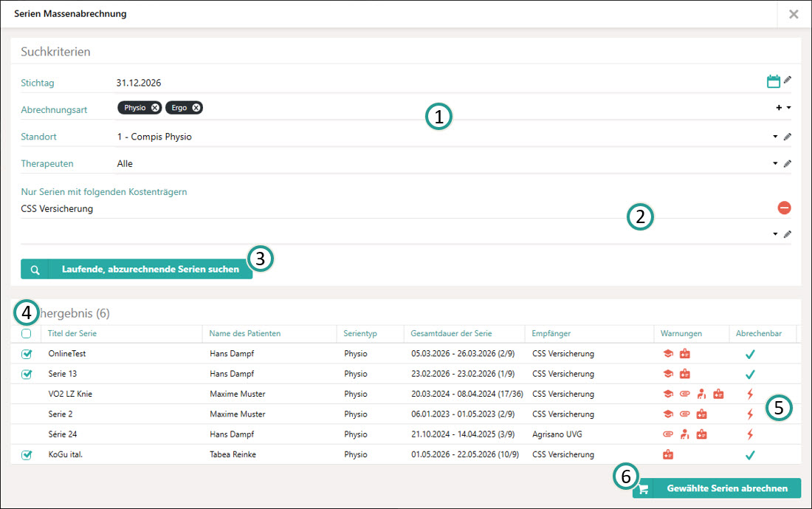
Task: Sort by the 'Empfänger' column header
Action: [551, 334]
